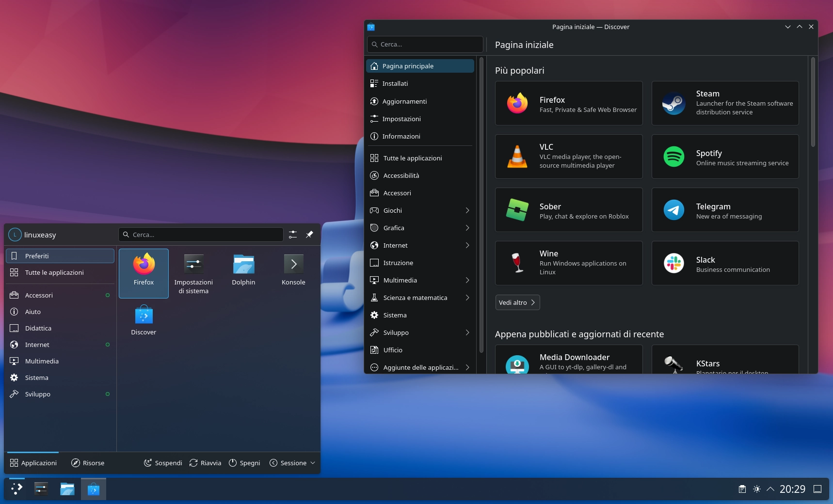Open Sviluppo category in the launcher
This screenshot has width=833, height=504.
click(x=60, y=394)
